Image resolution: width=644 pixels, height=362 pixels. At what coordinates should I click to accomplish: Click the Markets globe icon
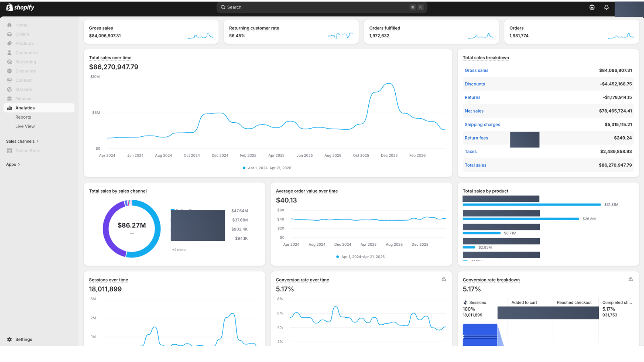click(x=9, y=90)
